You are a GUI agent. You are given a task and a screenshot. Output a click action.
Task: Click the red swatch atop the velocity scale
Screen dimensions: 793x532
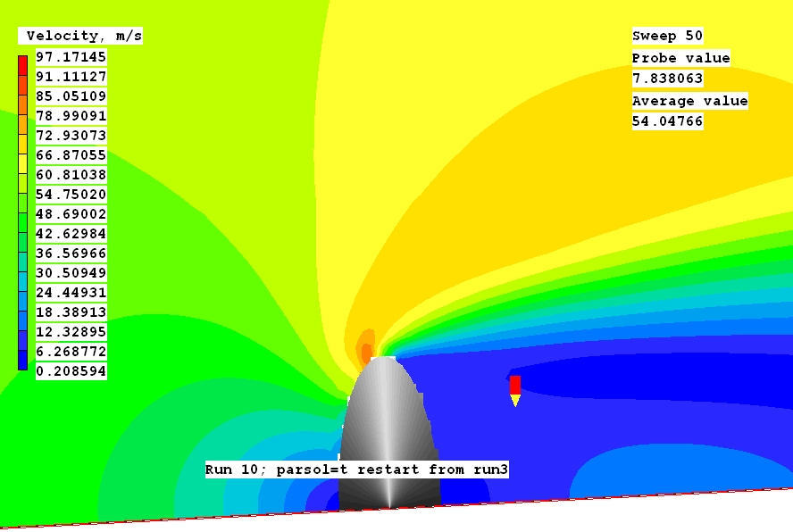pyautogui.click(x=22, y=64)
